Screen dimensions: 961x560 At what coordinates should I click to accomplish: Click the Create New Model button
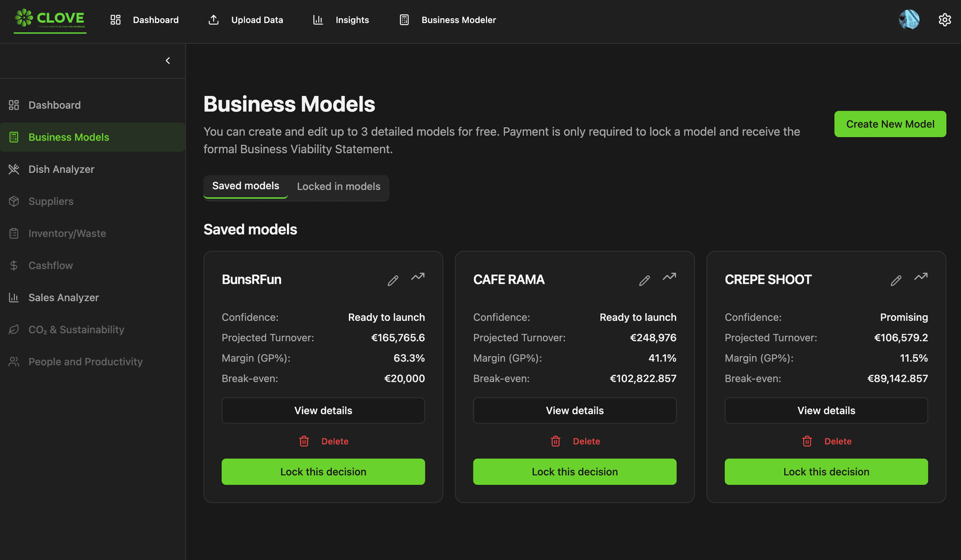[890, 124]
